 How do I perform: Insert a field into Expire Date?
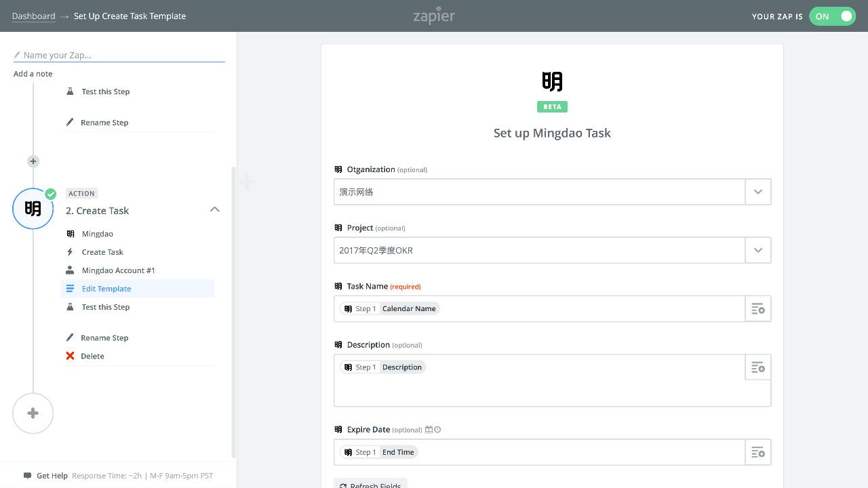coord(758,452)
